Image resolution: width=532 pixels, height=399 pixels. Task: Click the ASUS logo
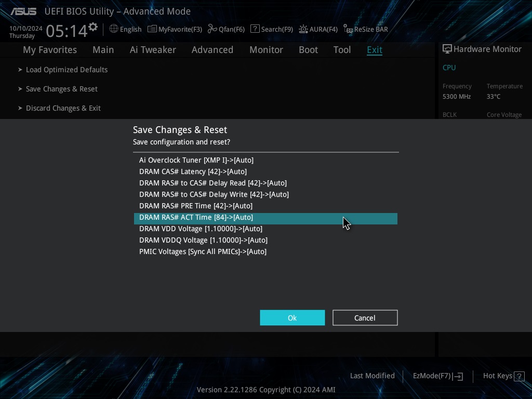(x=23, y=11)
